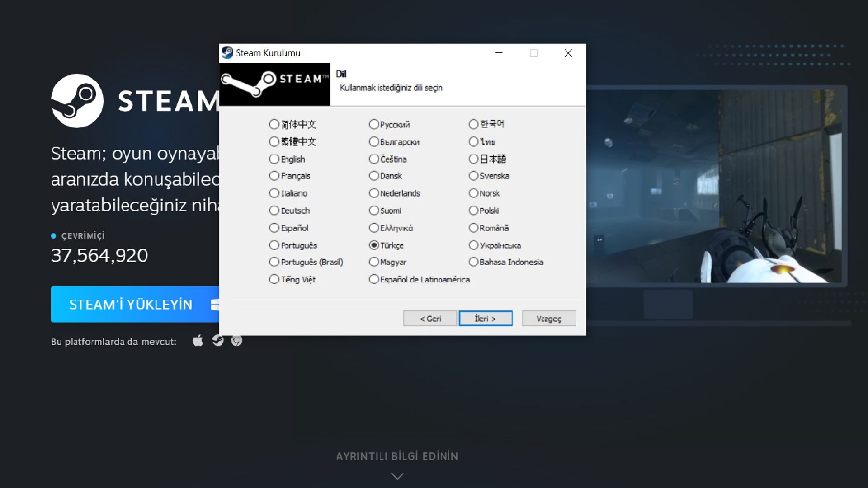Minimize the Steam Kurulumu window

click(499, 53)
